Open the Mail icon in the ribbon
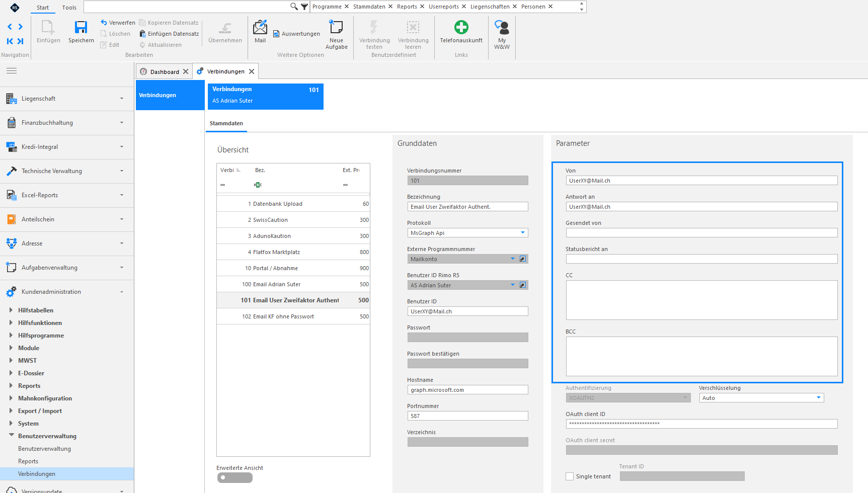The image size is (868, 493). [260, 27]
